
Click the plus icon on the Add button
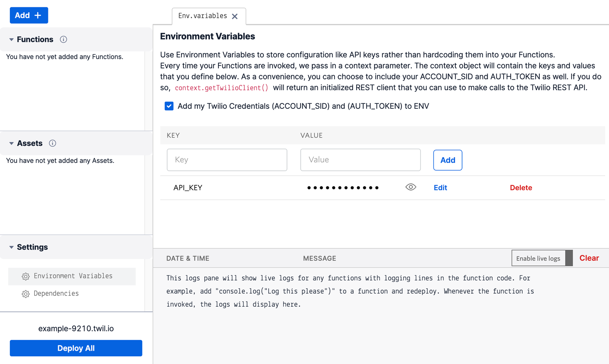tap(38, 15)
